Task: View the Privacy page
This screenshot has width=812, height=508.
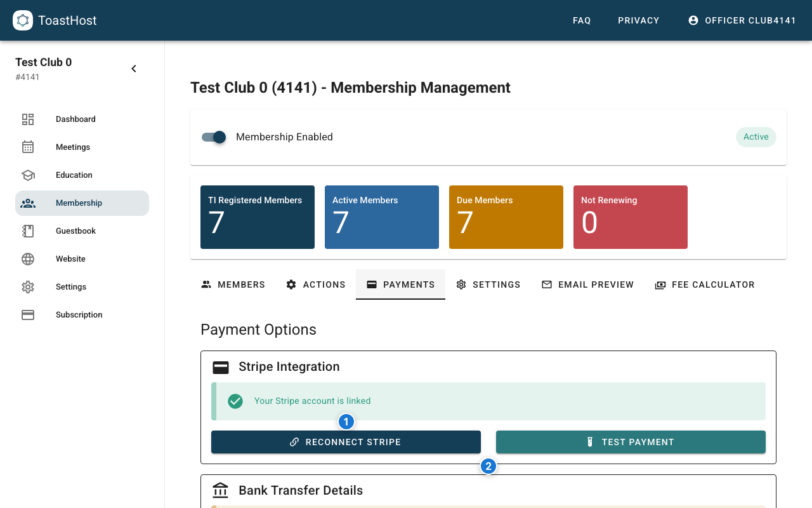Action: tap(638, 20)
